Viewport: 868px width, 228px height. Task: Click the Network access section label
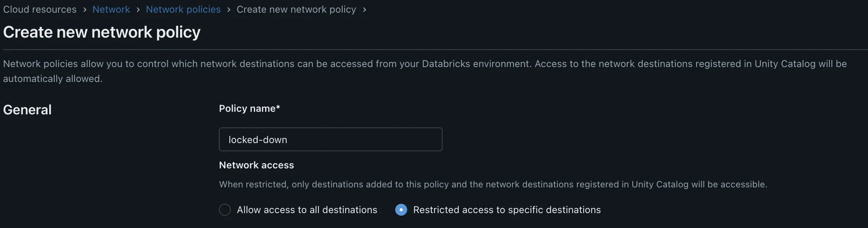[x=256, y=165]
